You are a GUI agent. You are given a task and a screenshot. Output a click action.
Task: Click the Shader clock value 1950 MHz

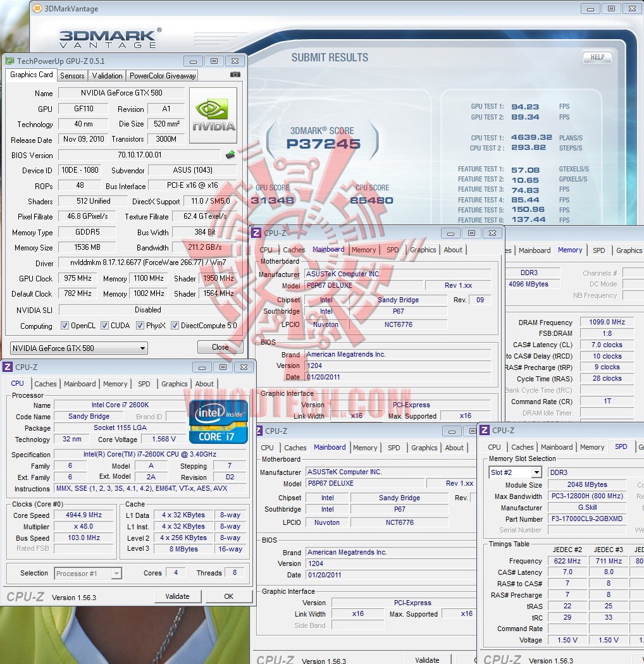pyautogui.click(x=218, y=278)
